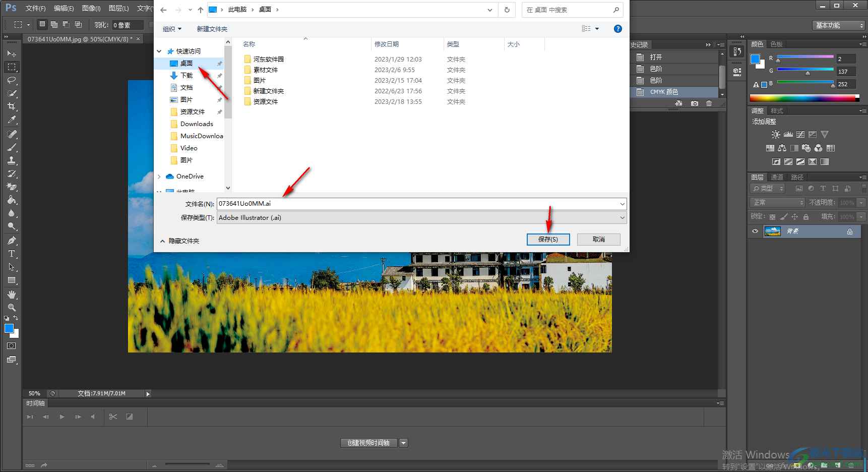The height and width of the screenshot is (472, 868).
Task: Choose Subtract from Selection mode
Action: [66, 24]
